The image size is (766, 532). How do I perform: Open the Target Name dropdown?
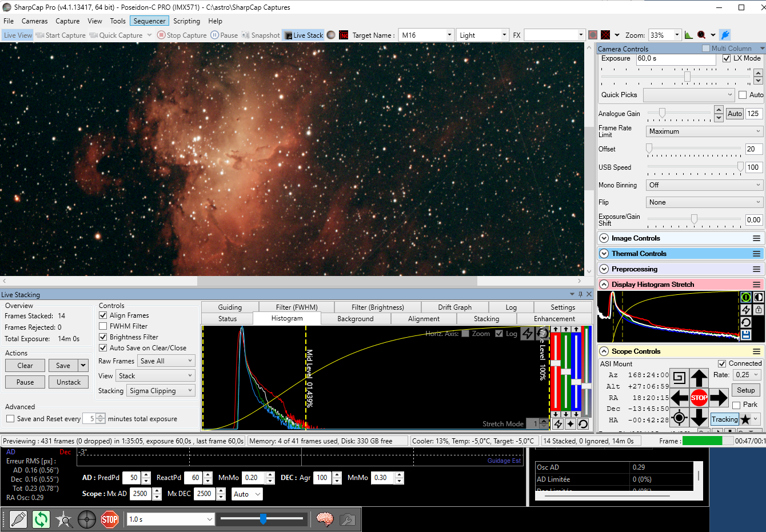point(450,35)
